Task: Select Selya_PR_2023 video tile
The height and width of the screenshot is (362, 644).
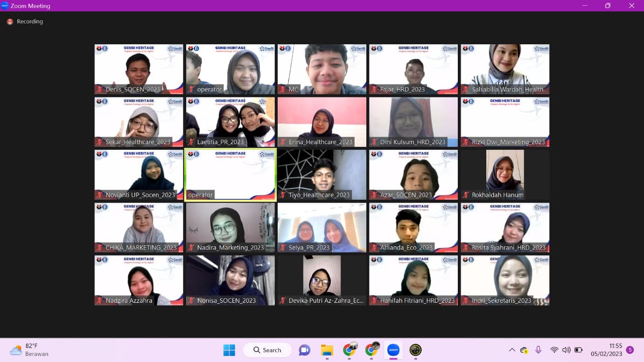Action: [322, 228]
